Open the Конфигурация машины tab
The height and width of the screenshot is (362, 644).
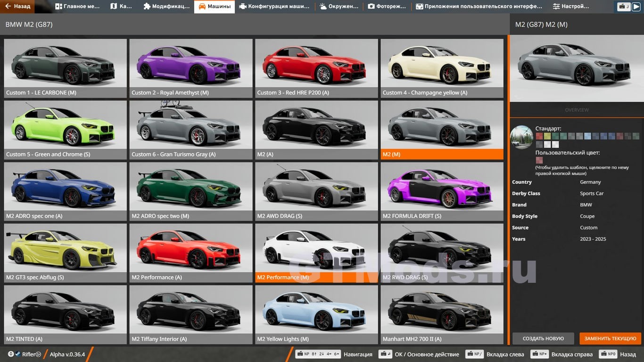pos(274,7)
